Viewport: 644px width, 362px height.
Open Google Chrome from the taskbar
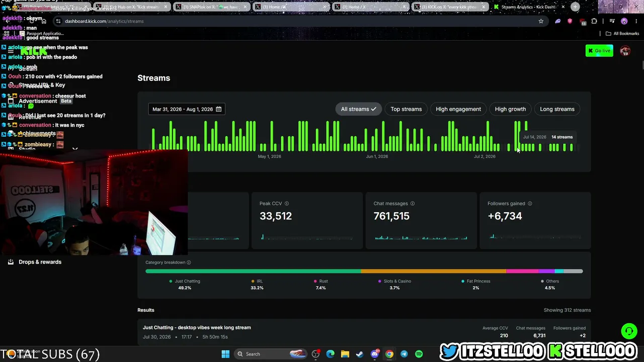click(x=389, y=354)
